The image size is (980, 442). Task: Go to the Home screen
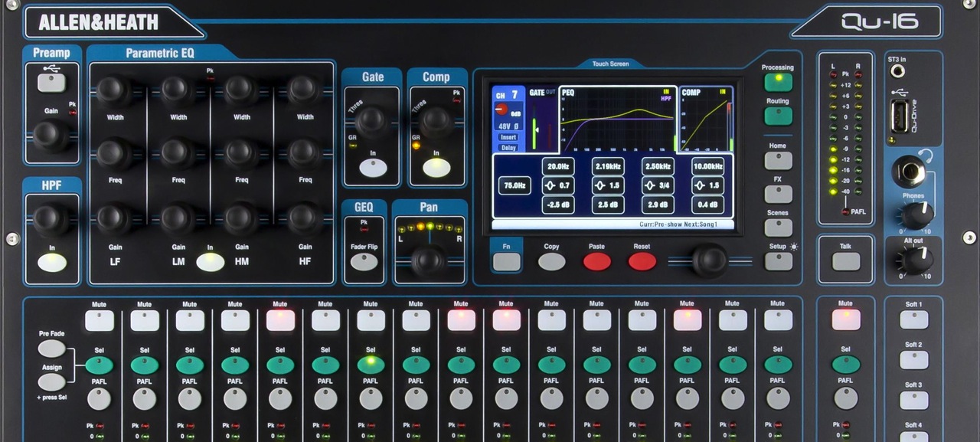coord(778,160)
